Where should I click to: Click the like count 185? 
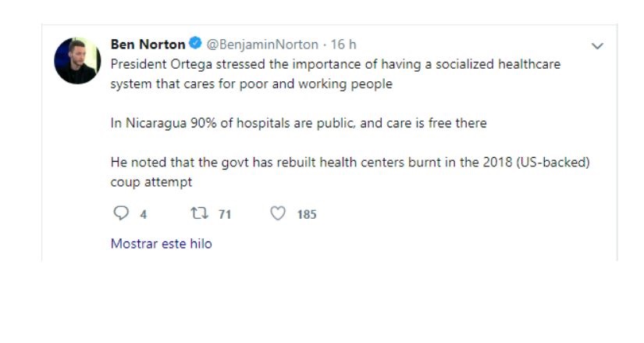click(307, 214)
